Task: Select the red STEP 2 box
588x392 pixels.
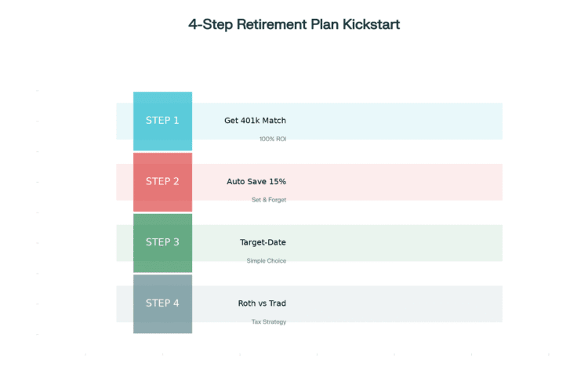Action: pyautogui.click(x=162, y=182)
